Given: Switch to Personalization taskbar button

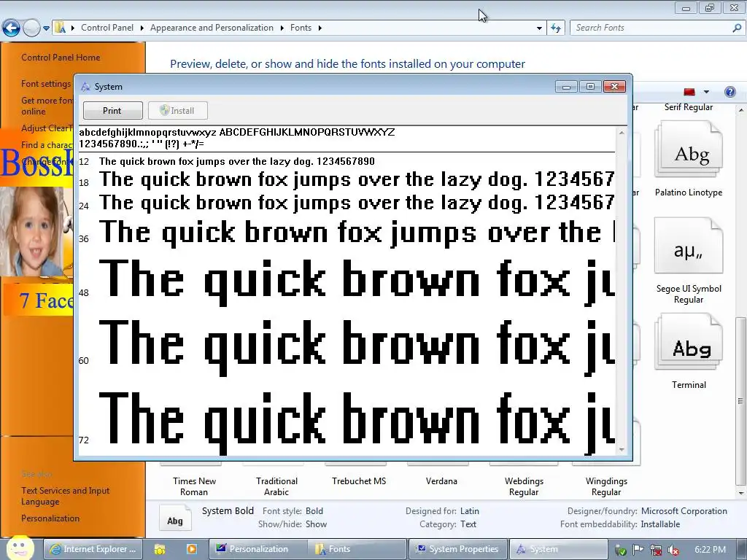Looking at the screenshot, I should tap(258, 549).
